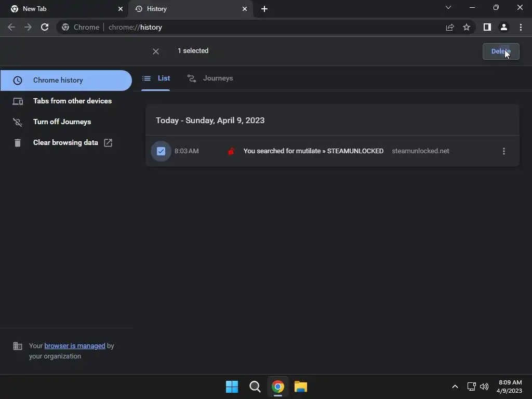Screen dimensions: 532x399
Task: Select Turn off Journeys in the sidebar
Action: coord(66,122)
